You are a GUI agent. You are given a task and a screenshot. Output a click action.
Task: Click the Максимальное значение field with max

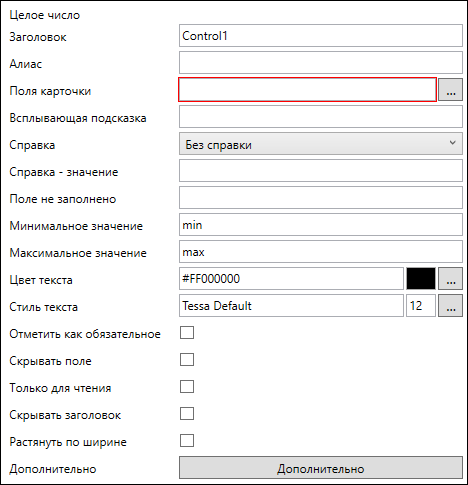[321, 252]
